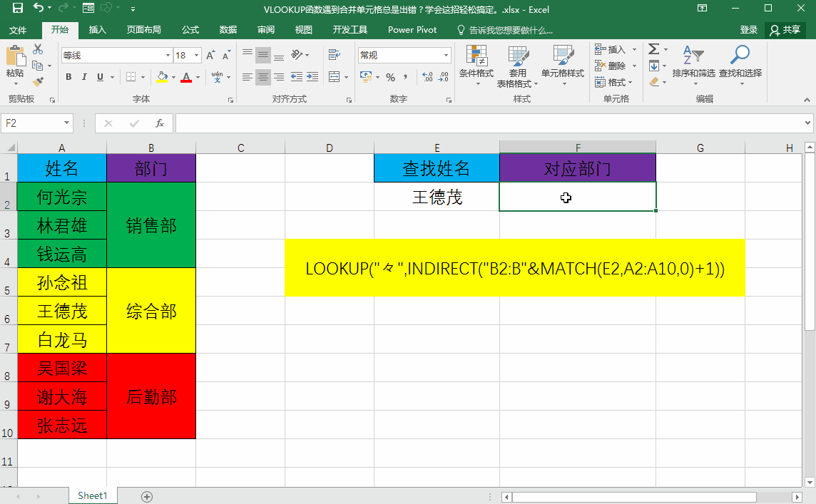The height and width of the screenshot is (504, 816).
Task: Click the AutoSum sigma icon
Action: 654,49
